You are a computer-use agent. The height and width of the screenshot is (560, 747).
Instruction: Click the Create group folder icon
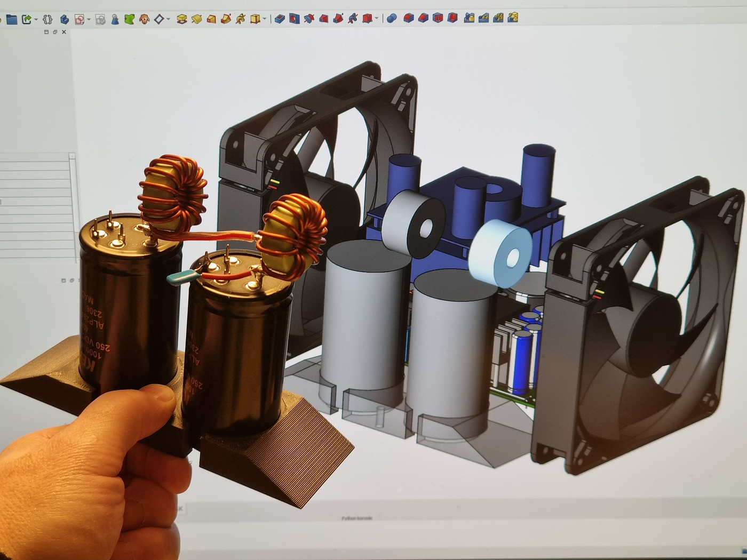pos(11,20)
